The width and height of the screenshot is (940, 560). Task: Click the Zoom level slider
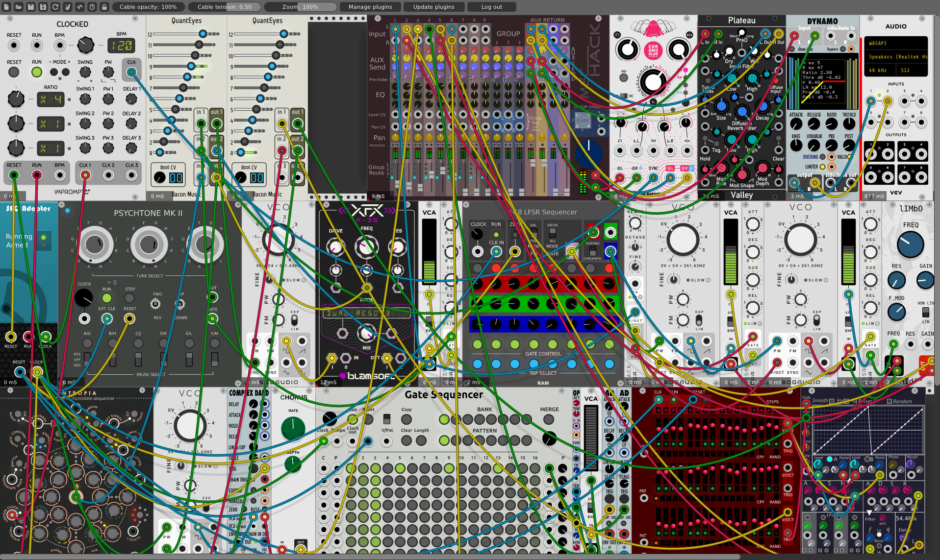(x=300, y=7)
